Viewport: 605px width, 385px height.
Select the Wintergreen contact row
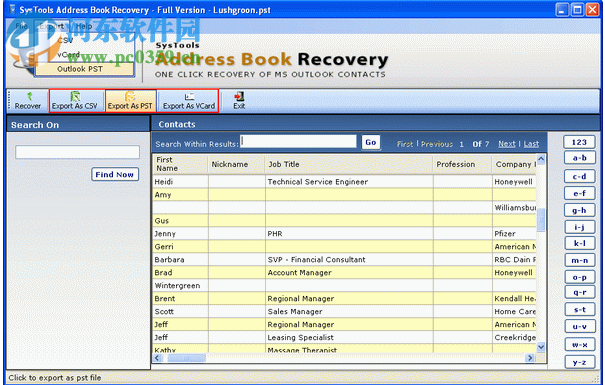(x=345, y=285)
